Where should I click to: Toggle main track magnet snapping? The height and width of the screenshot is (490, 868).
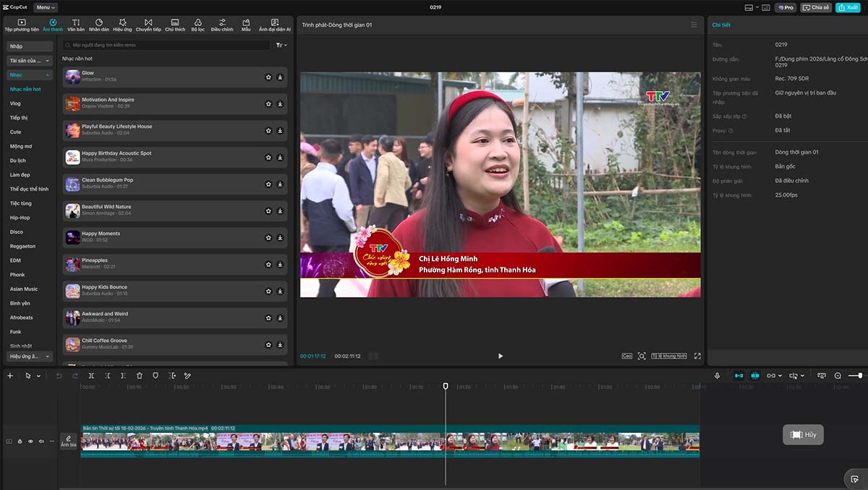tap(739, 376)
